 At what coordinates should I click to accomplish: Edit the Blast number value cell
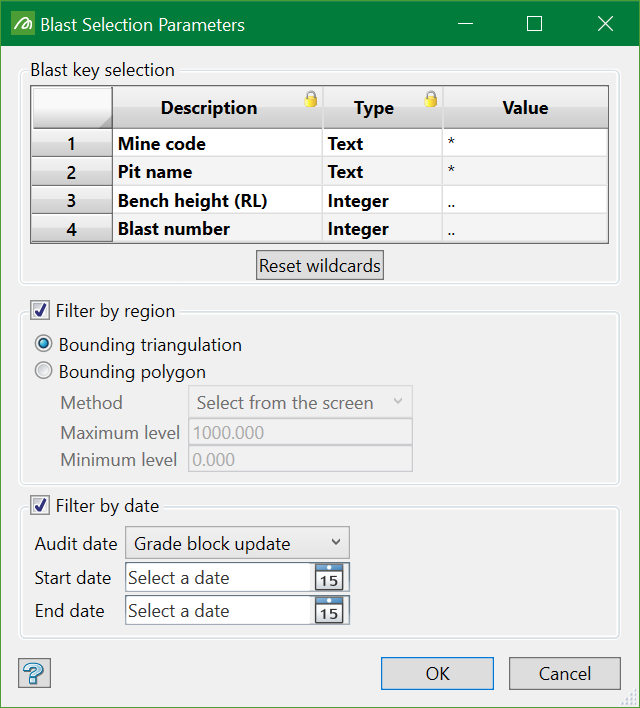[525, 229]
